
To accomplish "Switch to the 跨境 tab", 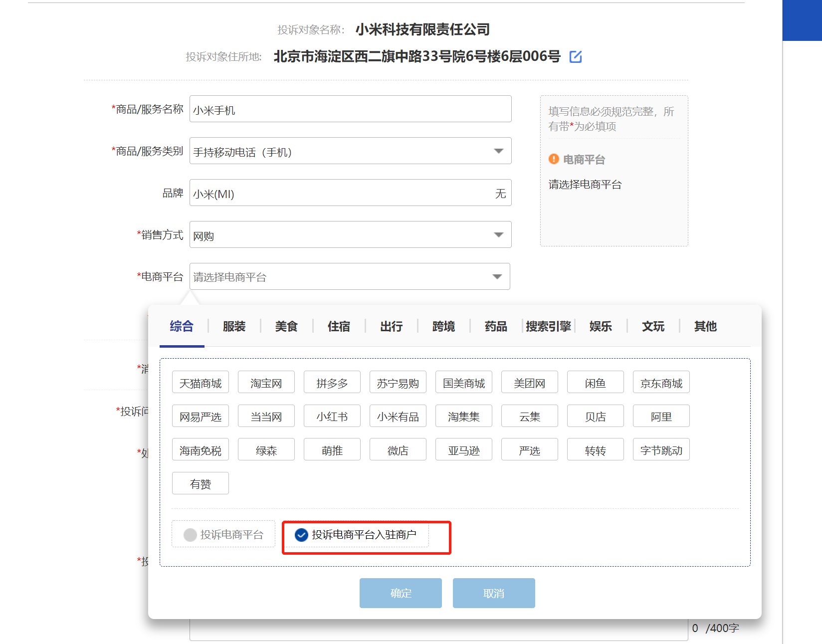I will point(443,326).
